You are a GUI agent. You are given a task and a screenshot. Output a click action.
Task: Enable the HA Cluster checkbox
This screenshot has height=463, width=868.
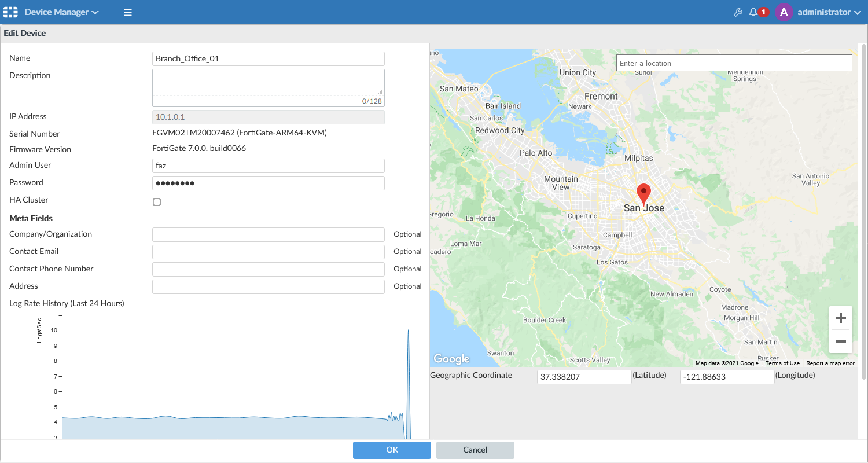pos(157,202)
